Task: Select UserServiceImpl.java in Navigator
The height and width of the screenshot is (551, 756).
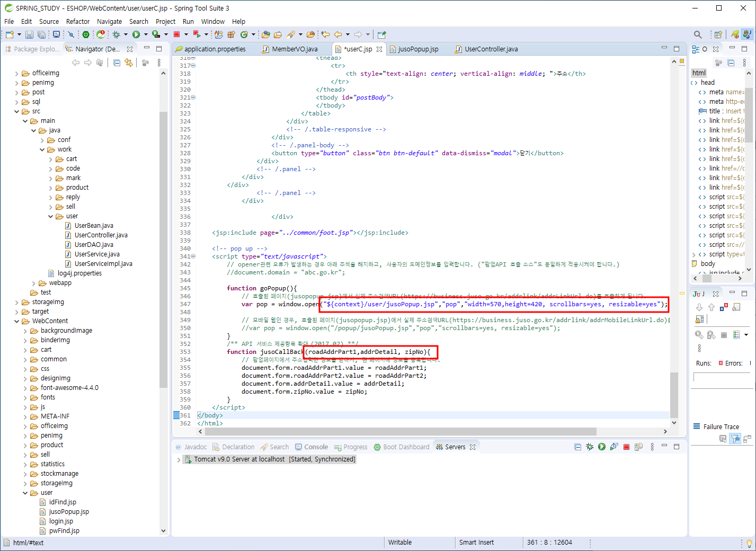Action: tap(99, 264)
